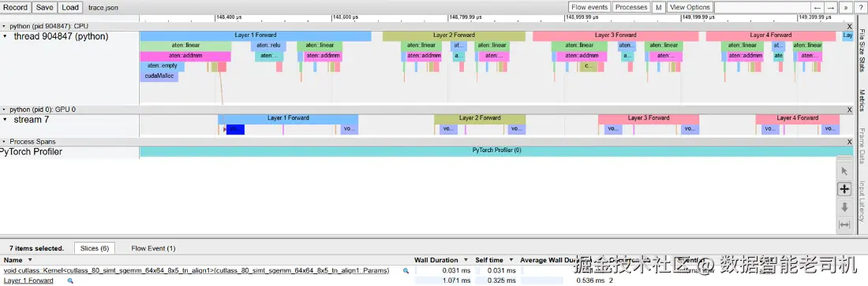Click the 1.071 ms Wall Duration cell
Viewport: 868px width, 286px height.
coord(444,280)
